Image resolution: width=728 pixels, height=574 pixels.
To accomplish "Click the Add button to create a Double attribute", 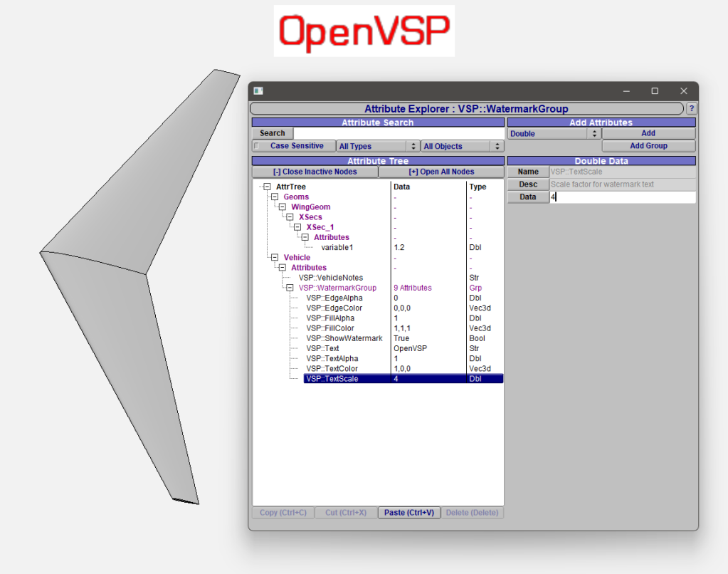I will (x=648, y=133).
